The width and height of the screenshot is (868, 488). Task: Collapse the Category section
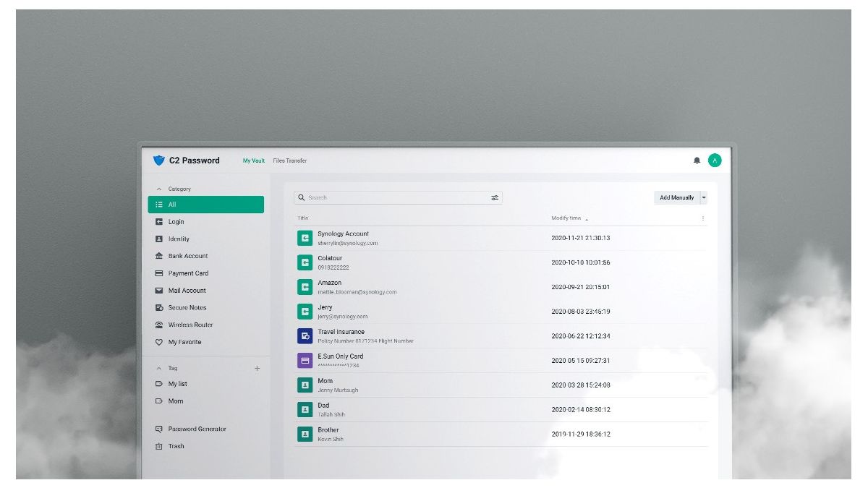159,189
